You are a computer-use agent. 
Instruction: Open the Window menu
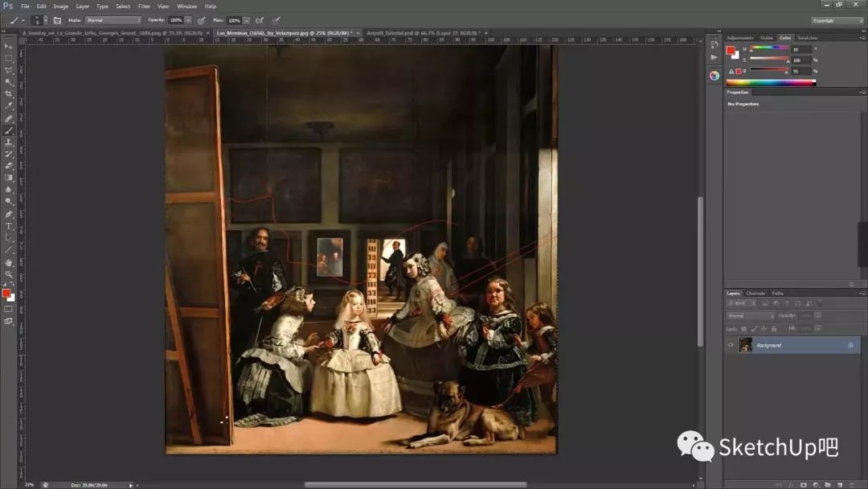(x=186, y=6)
